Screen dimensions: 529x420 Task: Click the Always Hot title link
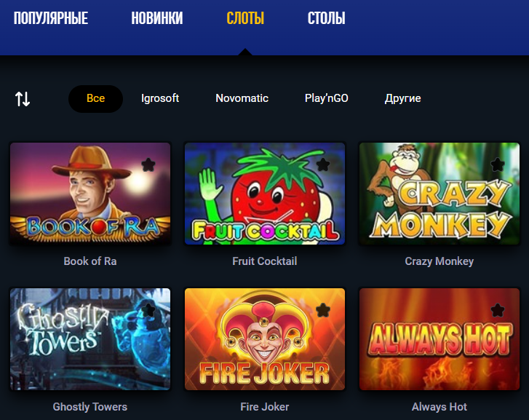click(439, 407)
